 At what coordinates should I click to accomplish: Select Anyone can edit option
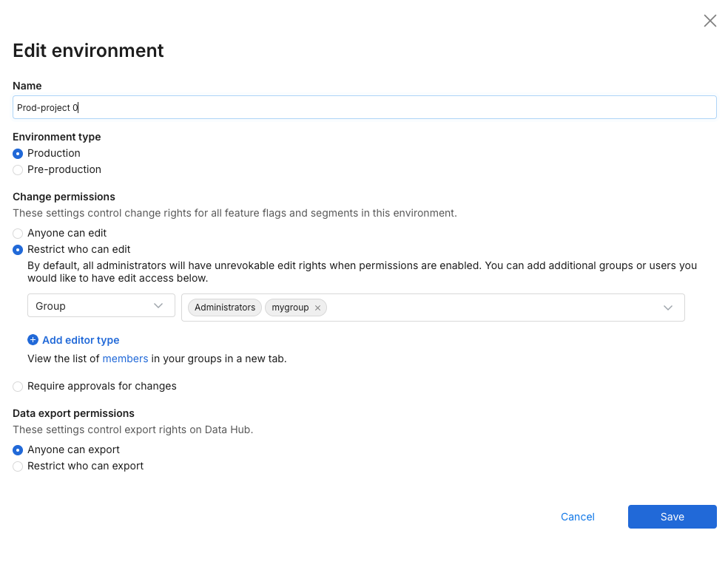pyautogui.click(x=18, y=234)
